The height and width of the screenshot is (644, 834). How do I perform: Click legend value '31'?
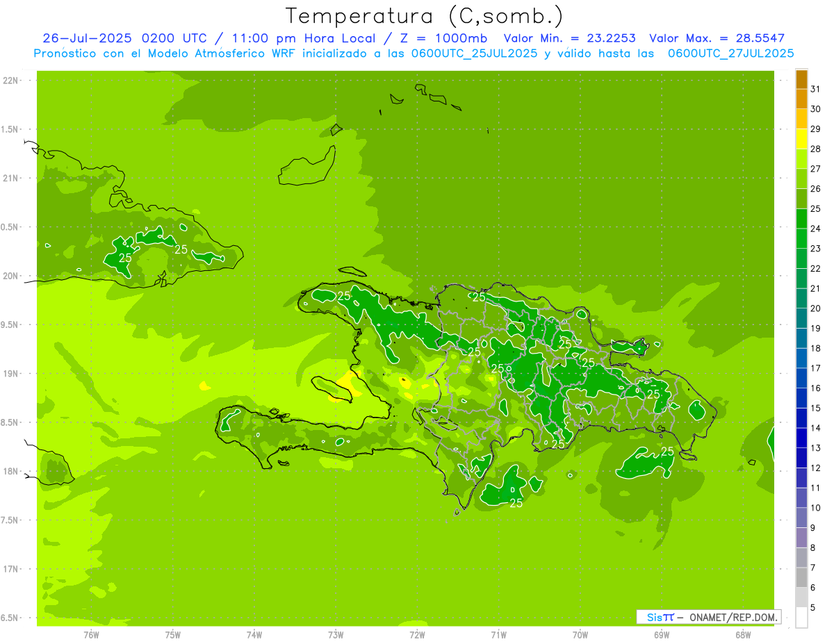click(x=816, y=89)
